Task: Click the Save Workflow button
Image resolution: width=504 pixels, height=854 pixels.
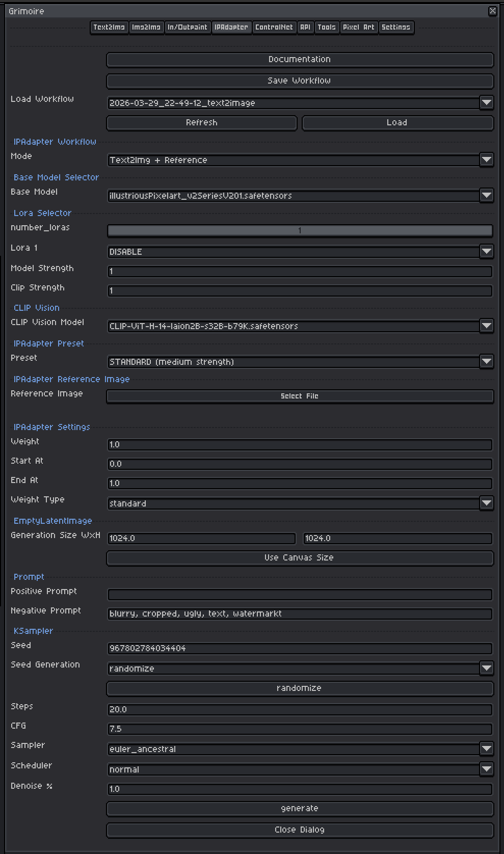Action: 300,81
